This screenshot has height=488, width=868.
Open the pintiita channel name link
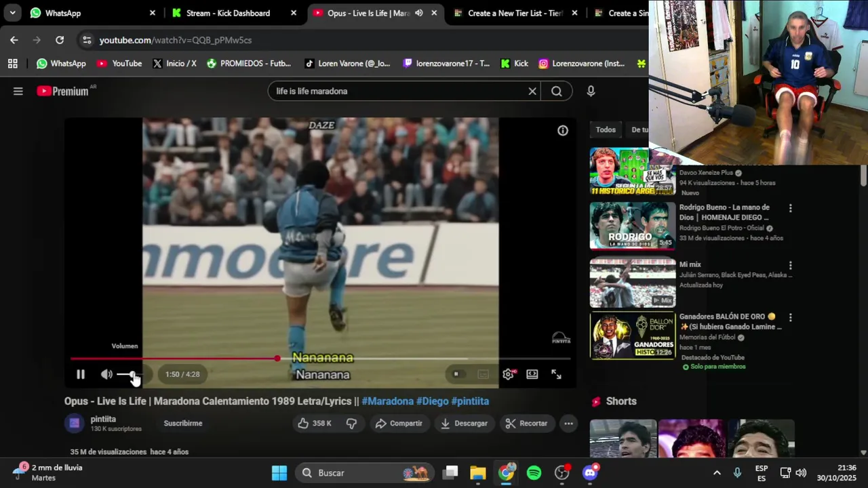tap(103, 419)
